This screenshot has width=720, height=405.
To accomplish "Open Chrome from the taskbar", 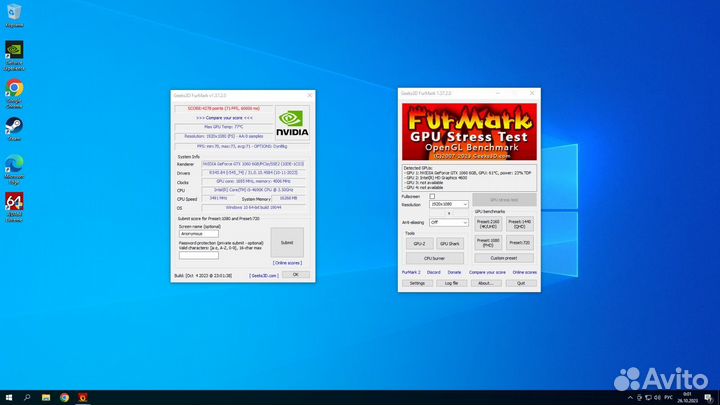I will coord(64,398).
